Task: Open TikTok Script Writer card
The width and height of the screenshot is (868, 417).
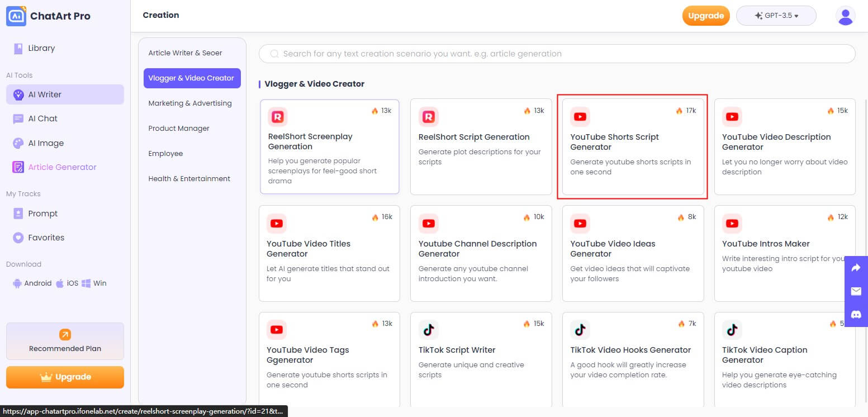Action: tap(481, 360)
